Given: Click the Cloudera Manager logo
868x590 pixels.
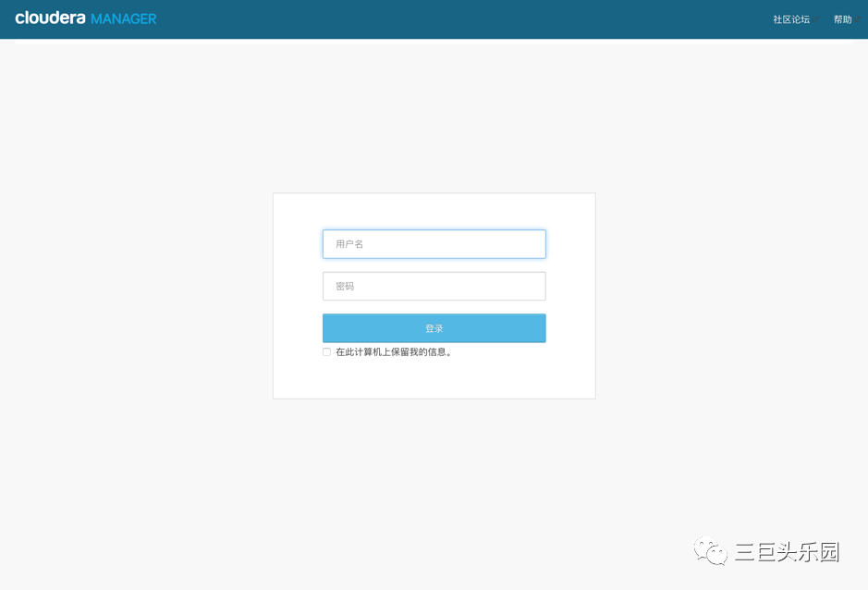Looking at the screenshot, I should click(86, 18).
